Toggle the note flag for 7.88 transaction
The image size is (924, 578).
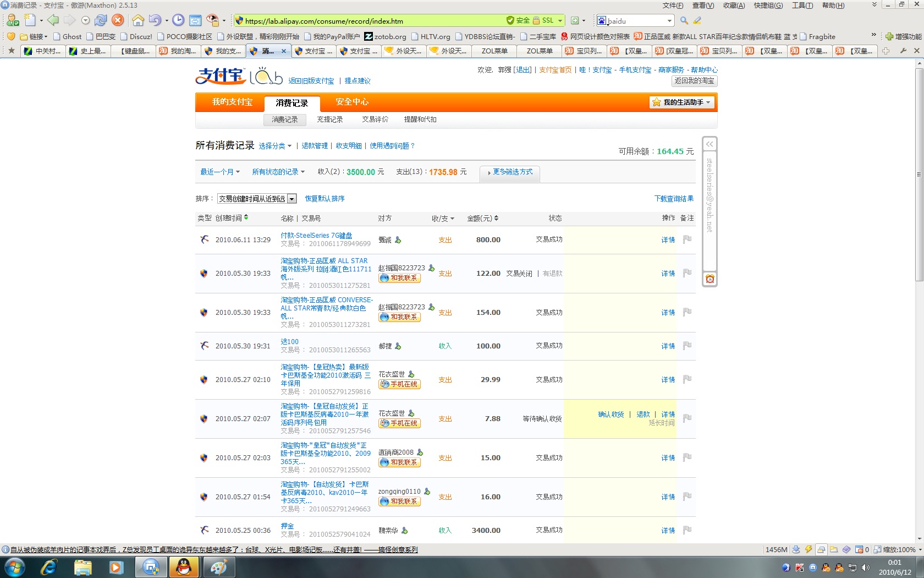point(687,418)
